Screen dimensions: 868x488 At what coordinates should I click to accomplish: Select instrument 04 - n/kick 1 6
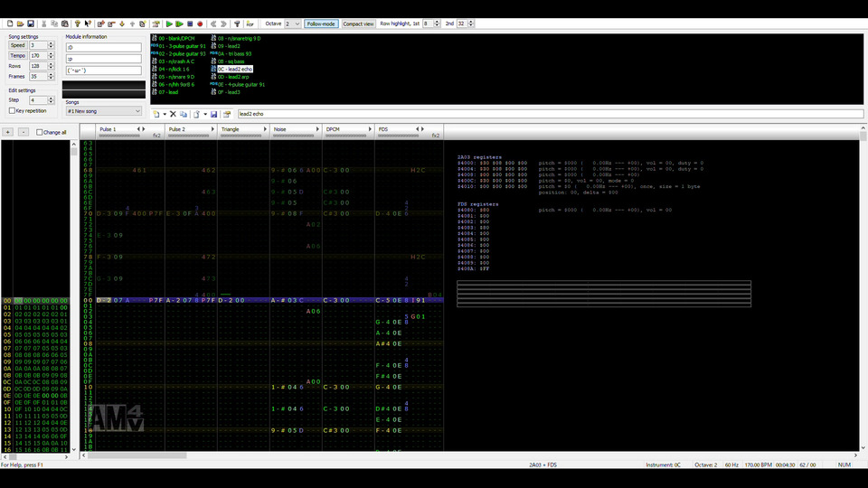click(175, 69)
